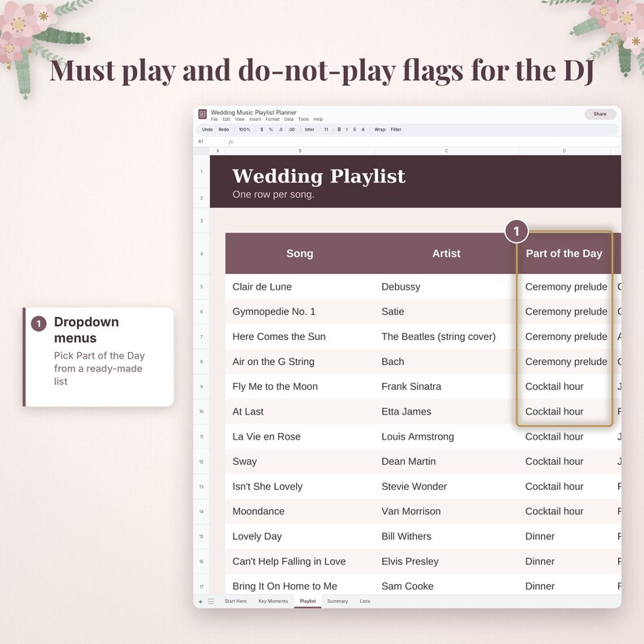Open the Tools menu
644x644 pixels.
pyautogui.click(x=303, y=119)
